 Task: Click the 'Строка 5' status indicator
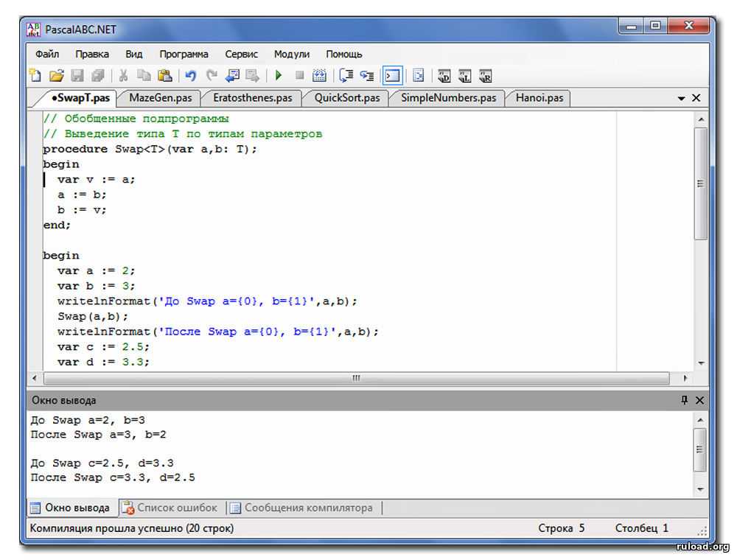pyautogui.click(x=561, y=528)
